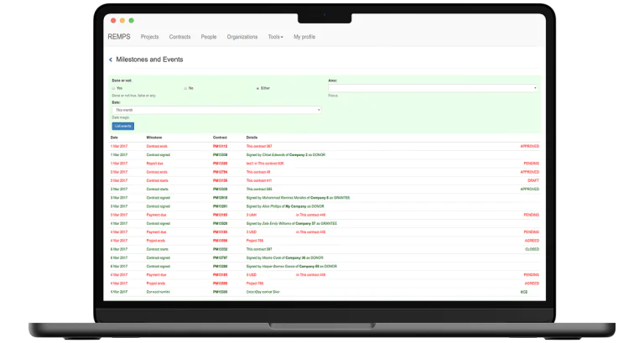
Task: Open Company 57 organization link
Action: 307,224
